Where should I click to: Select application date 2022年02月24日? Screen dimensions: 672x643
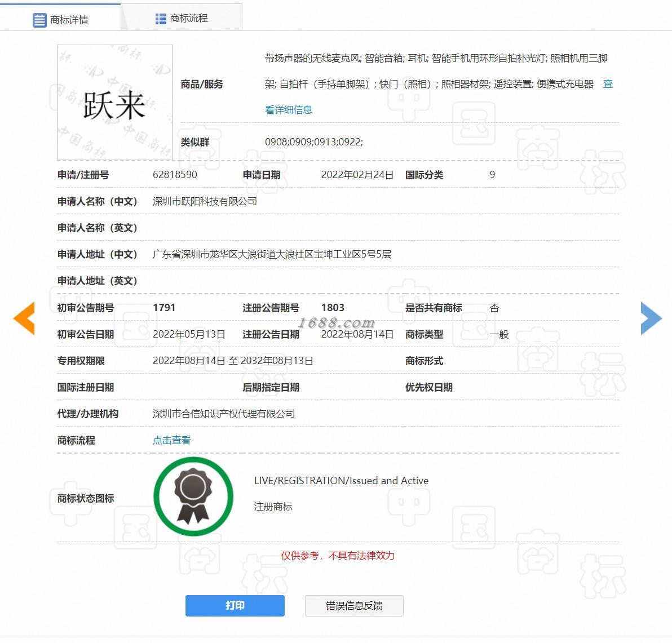tap(357, 174)
